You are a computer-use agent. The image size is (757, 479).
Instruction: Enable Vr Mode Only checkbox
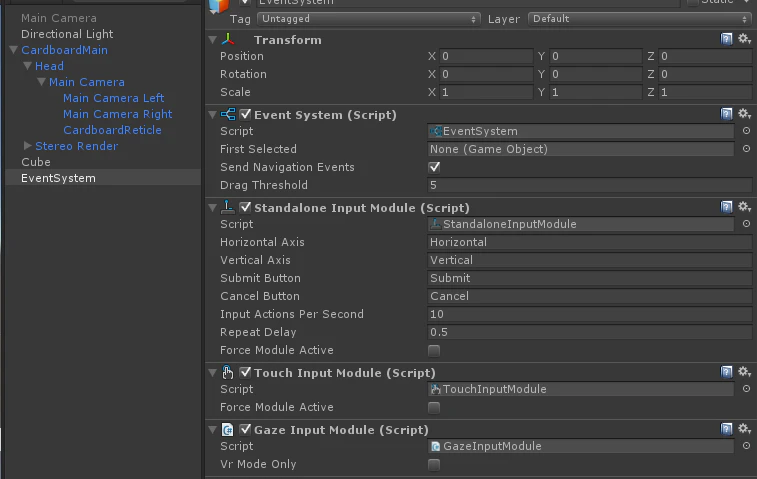434,465
